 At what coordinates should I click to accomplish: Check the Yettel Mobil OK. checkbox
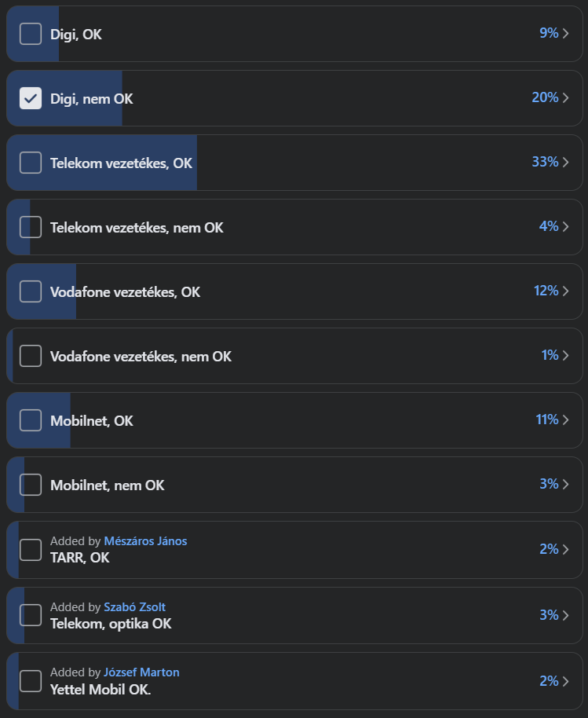point(31,680)
